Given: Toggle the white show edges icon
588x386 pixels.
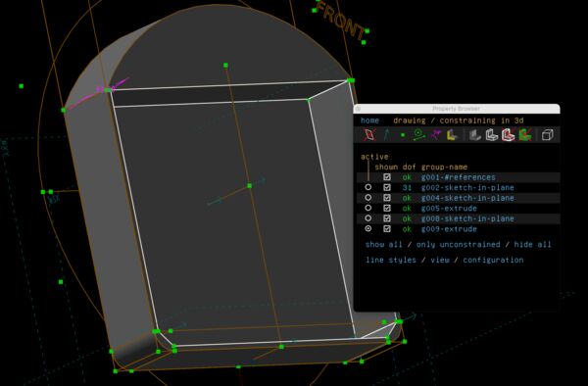Looking at the screenshot, I should 492,135.
